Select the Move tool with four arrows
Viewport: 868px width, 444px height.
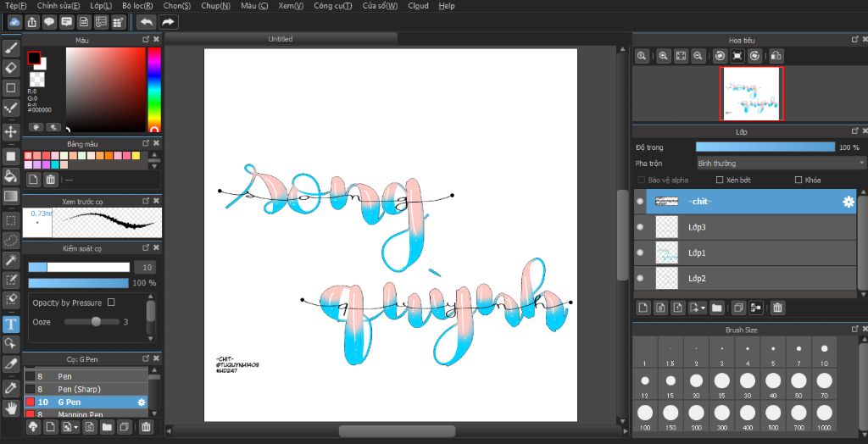point(10,132)
